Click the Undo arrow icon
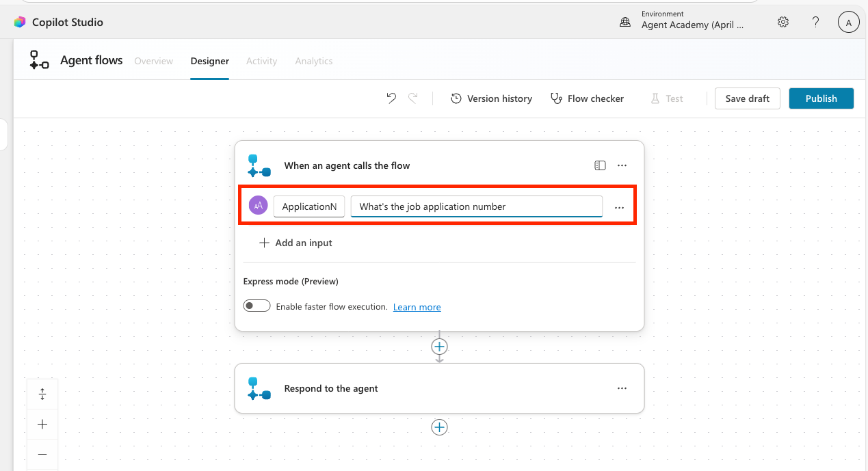 click(x=391, y=98)
